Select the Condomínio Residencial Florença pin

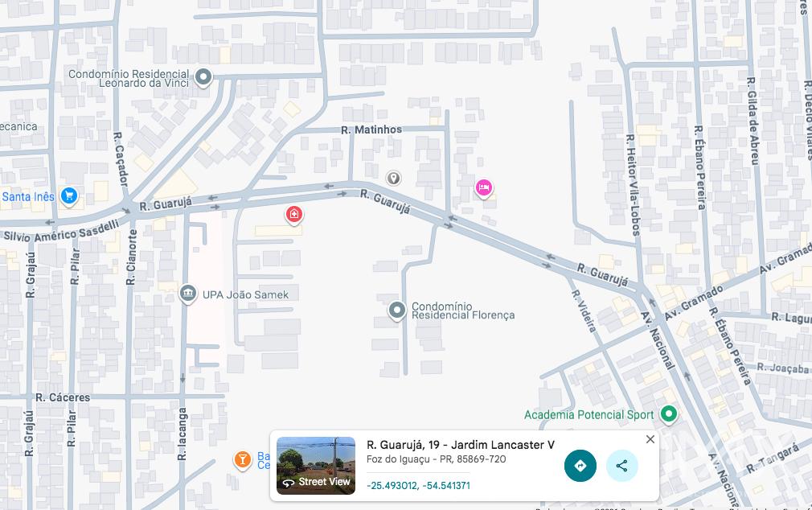point(396,310)
